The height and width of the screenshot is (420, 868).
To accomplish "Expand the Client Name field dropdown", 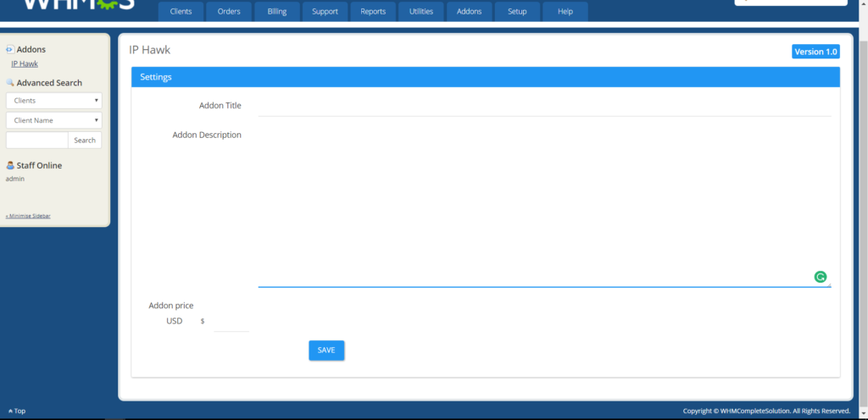I will (x=53, y=120).
